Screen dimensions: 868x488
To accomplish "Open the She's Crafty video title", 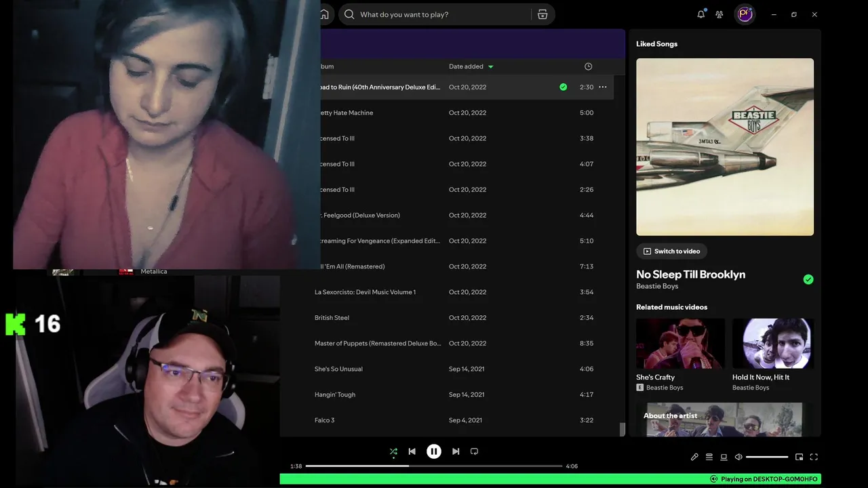I will click(x=655, y=378).
